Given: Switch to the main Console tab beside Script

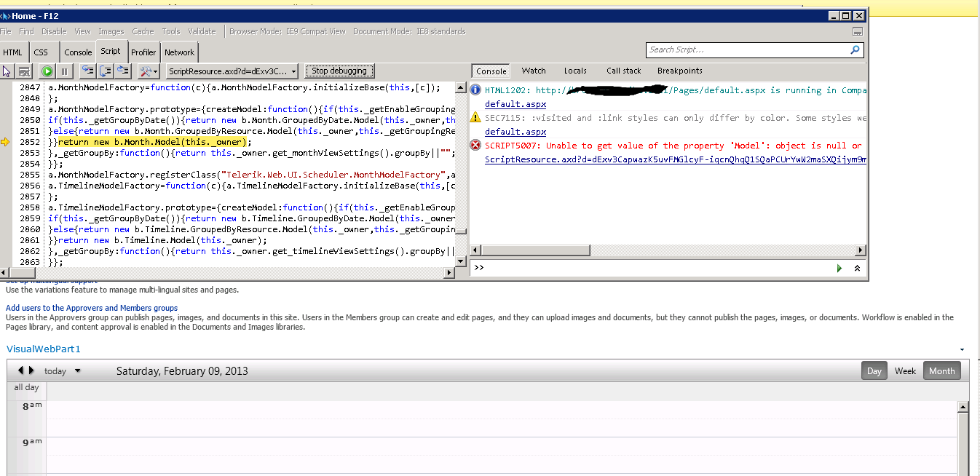Looking at the screenshot, I should click(78, 52).
